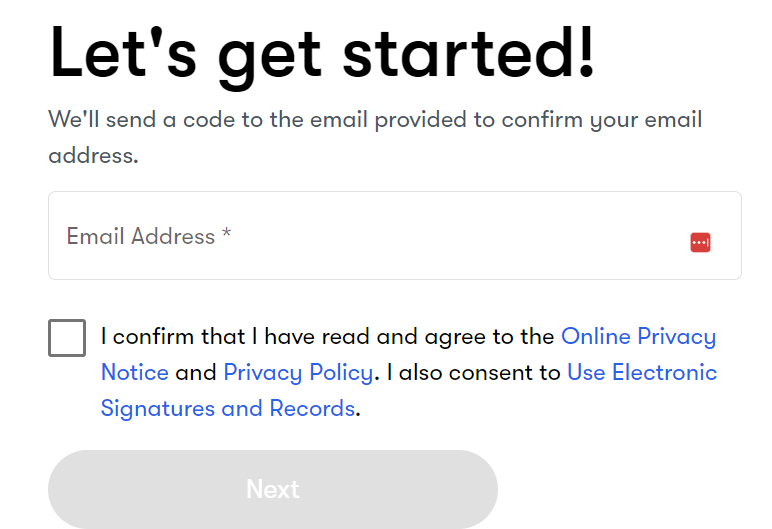Image resolution: width=772 pixels, height=529 pixels.
Task: Open Use Electronic Signatures and Records link
Action: [x=409, y=390]
